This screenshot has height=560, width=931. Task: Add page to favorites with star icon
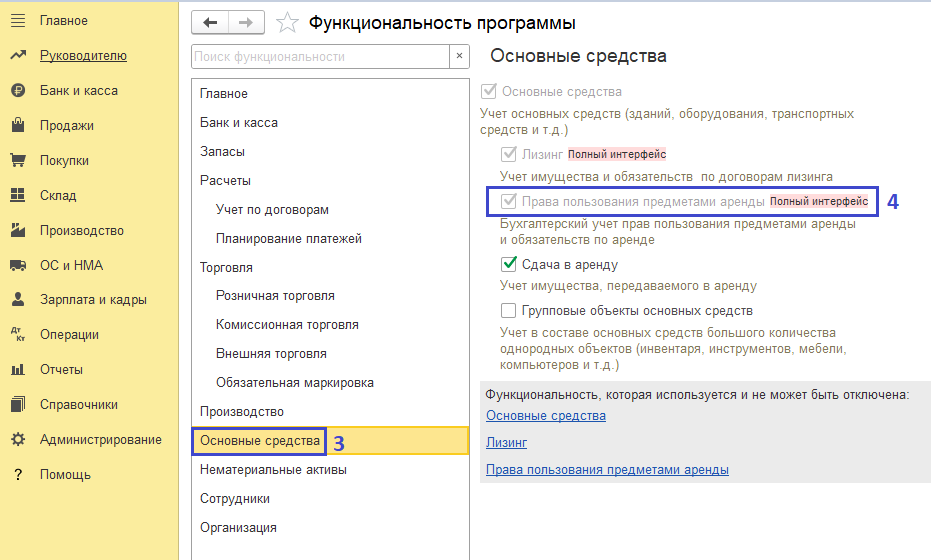point(287,23)
